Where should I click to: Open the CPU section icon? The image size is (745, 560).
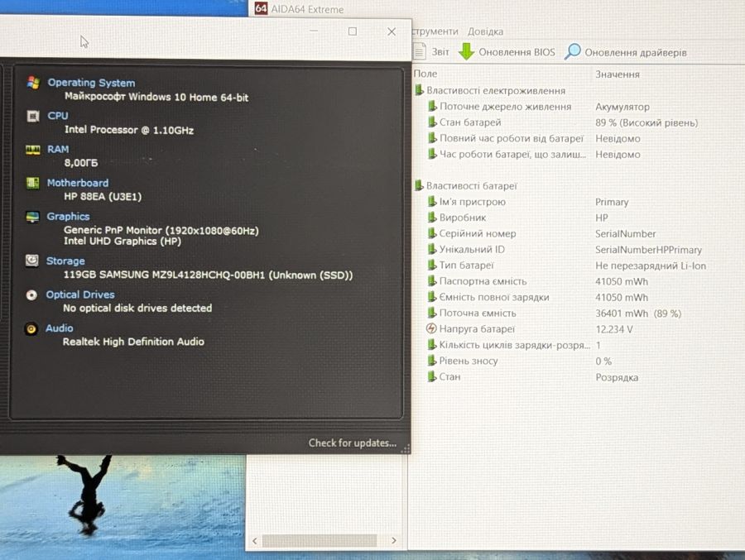point(33,116)
